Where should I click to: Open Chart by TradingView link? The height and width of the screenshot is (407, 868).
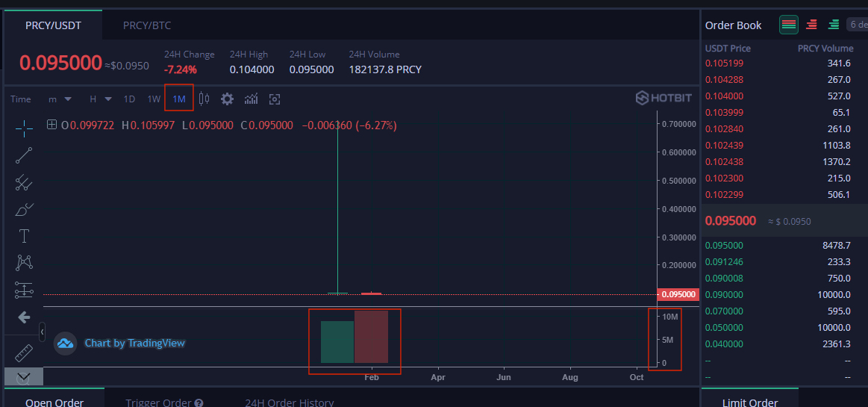(x=134, y=344)
